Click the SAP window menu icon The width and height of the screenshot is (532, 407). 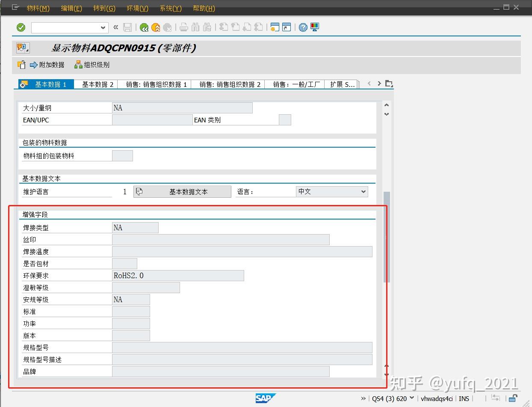15,8
